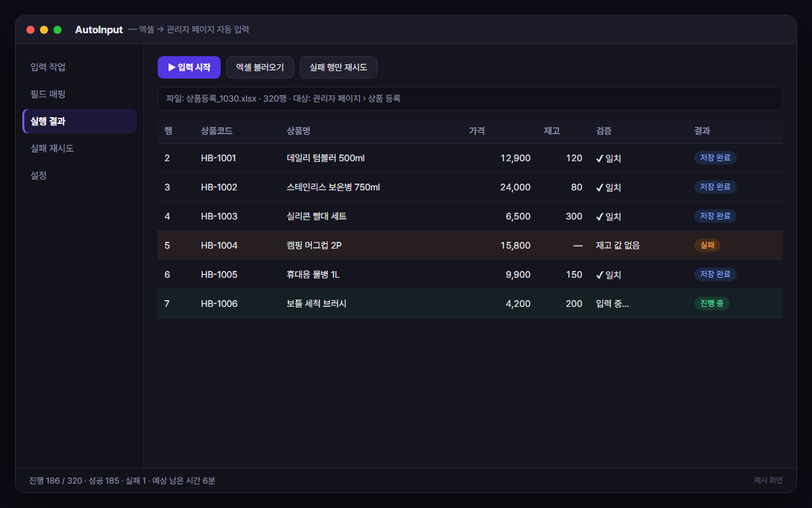Viewport: 812px width, 508px height.
Task: Click product name 캠핑 머그컵 2P
Action: click(314, 245)
